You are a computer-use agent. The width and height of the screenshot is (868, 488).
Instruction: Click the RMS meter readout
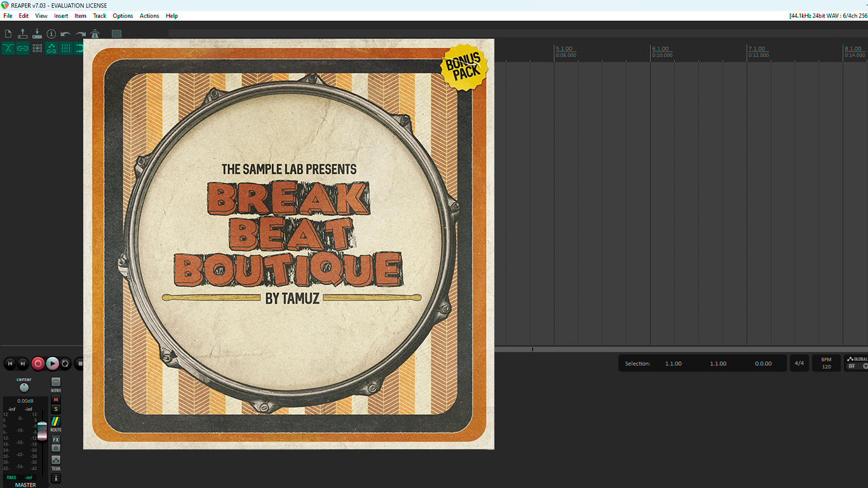[x=19, y=477]
